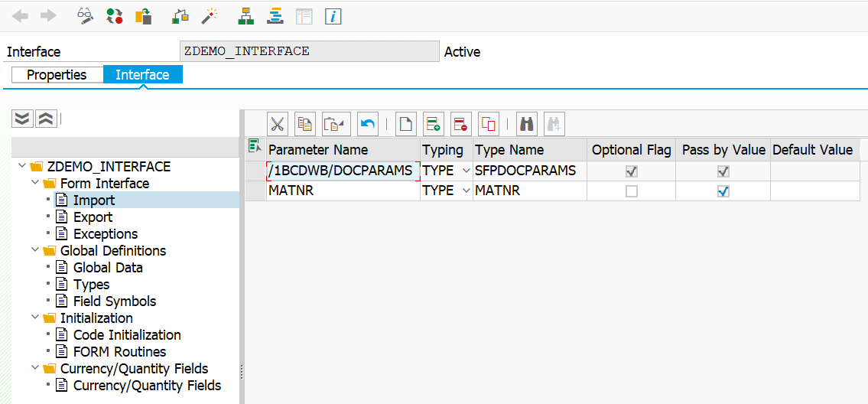Toggle Optional Flag for /1BCDWB/DOCPARAMS row

[x=631, y=172]
